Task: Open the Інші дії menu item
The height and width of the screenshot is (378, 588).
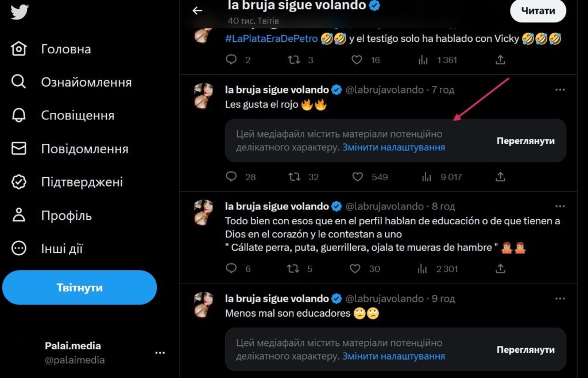Action: (x=61, y=249)
